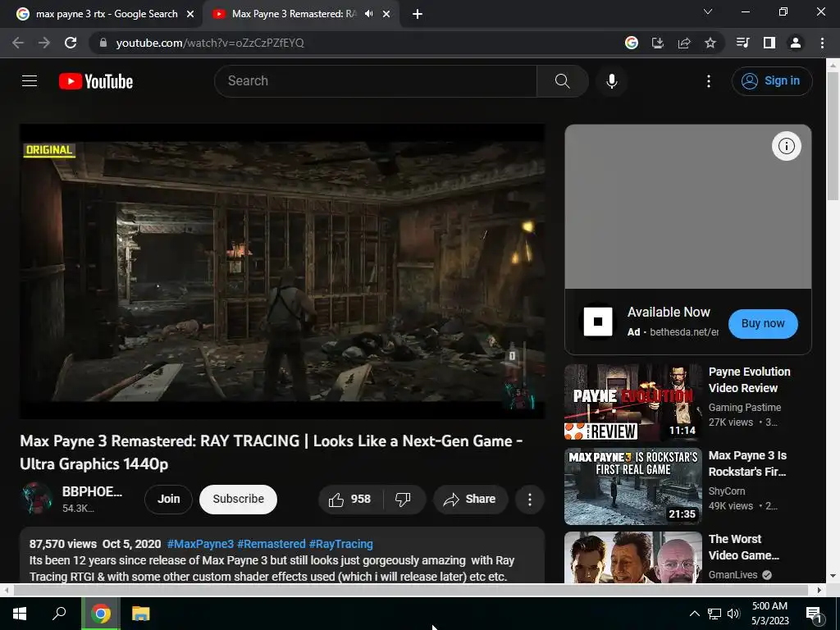Screen dimensions: 840x630
Task: Open File Explorer from the taskbar
Action: (140, 614)
